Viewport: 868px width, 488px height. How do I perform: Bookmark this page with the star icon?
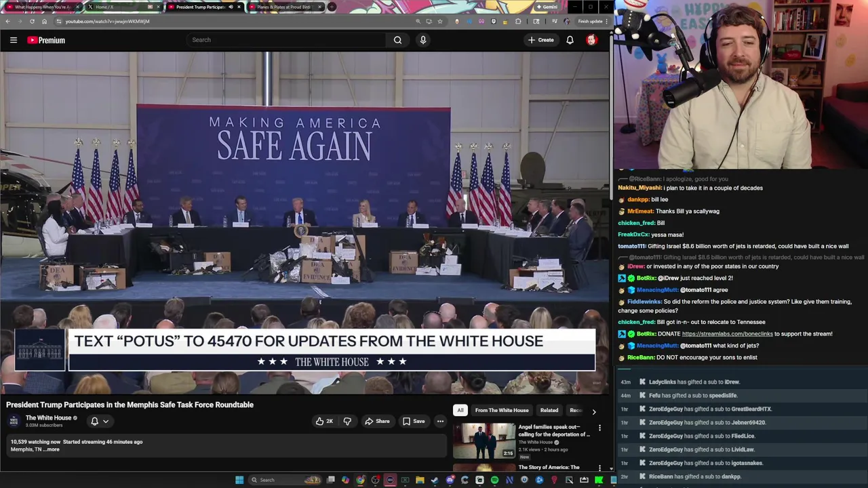440,21
